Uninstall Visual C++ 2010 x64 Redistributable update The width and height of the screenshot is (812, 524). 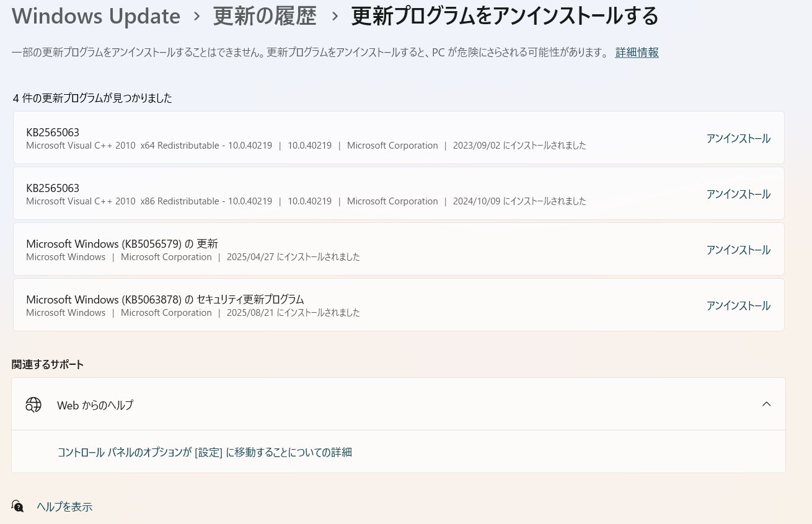click(x=738, y=138)
